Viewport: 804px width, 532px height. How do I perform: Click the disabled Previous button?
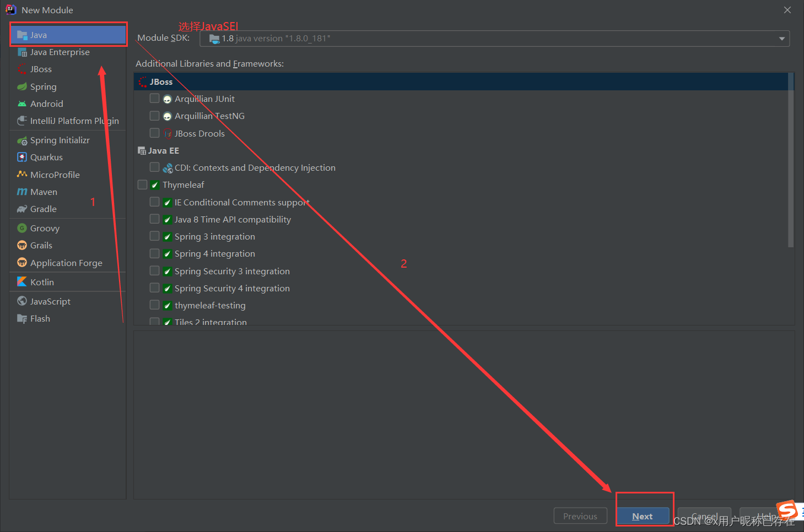coord(580,516)
